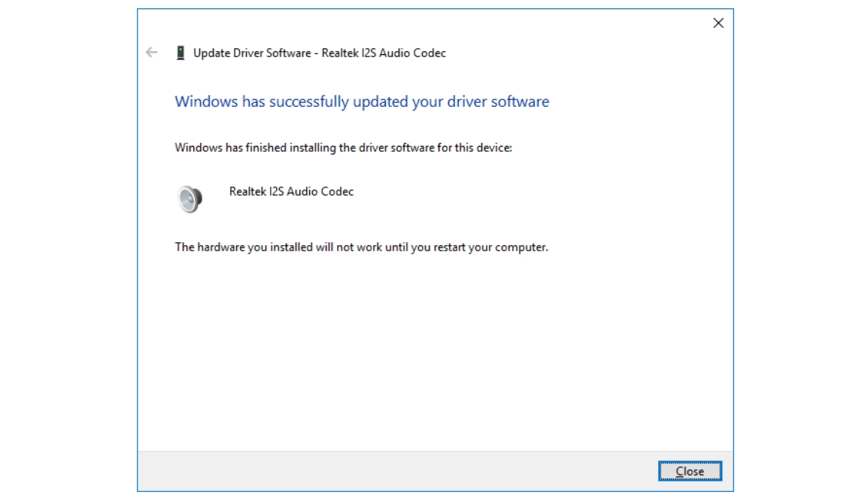Click the empty title bar area left of X
The height and width of the screenshot is (501, 868).
coord(451,23)
